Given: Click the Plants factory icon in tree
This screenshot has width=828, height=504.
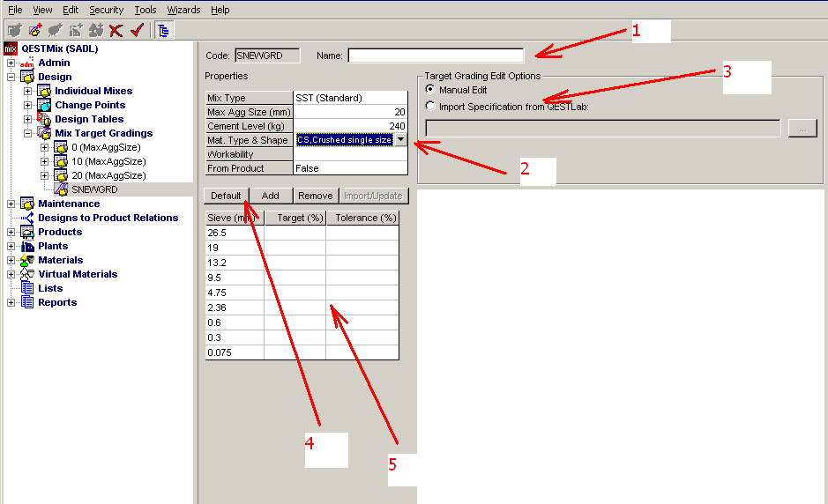Looking at the screenshot, I should coord(27,246).
